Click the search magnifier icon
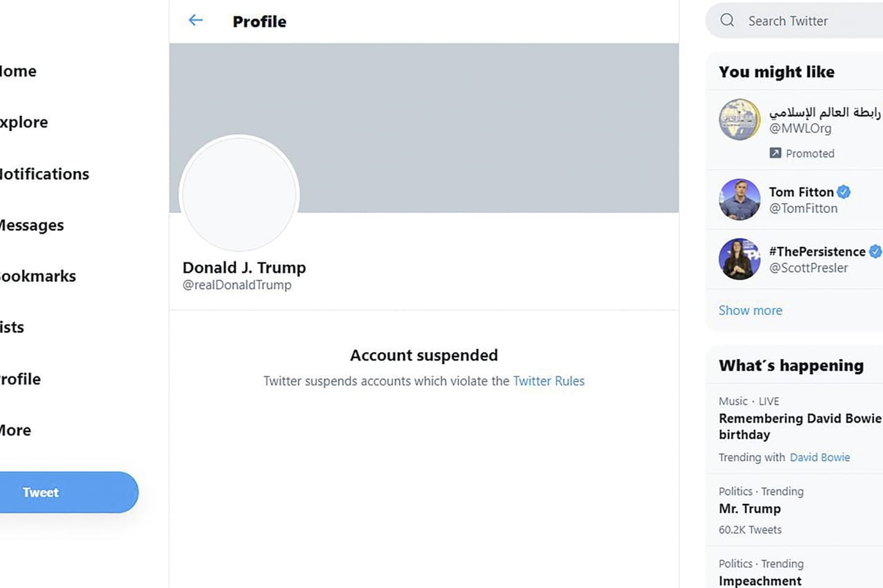883x588 pixels. coord(727,21)
